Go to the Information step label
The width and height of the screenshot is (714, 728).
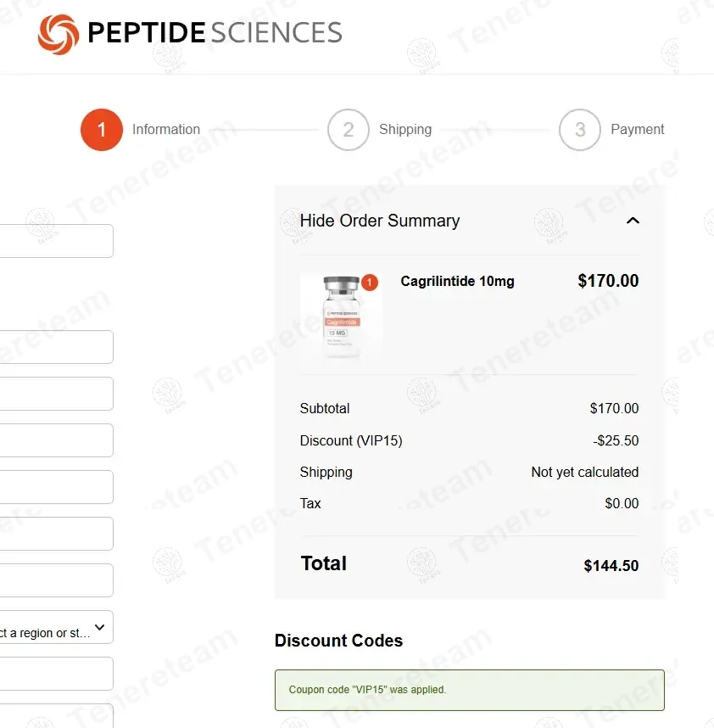pyautogui.click(x=166, y=130)
